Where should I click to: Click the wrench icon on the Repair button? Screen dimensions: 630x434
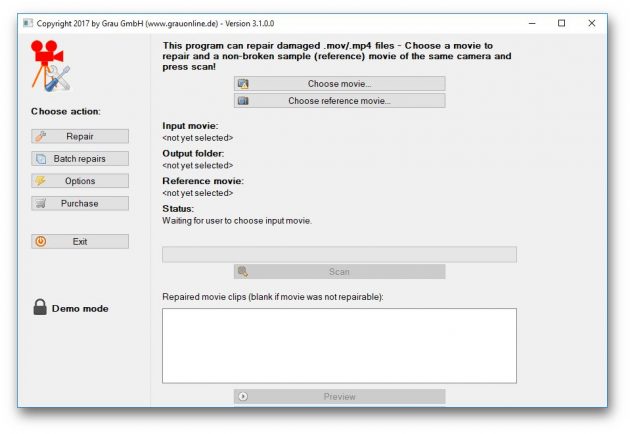click(x=41, y=137)
